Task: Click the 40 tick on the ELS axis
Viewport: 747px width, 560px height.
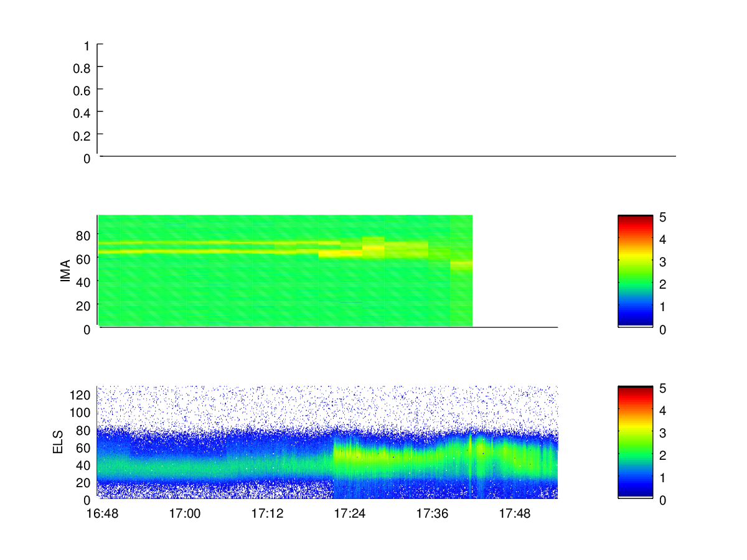Action: pos(83,465)
